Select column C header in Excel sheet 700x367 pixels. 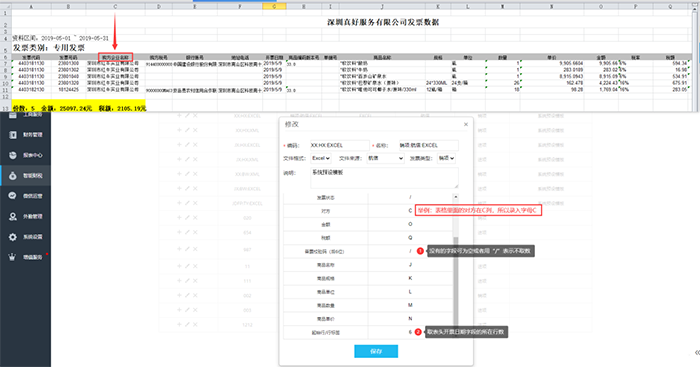pos(116,6)
